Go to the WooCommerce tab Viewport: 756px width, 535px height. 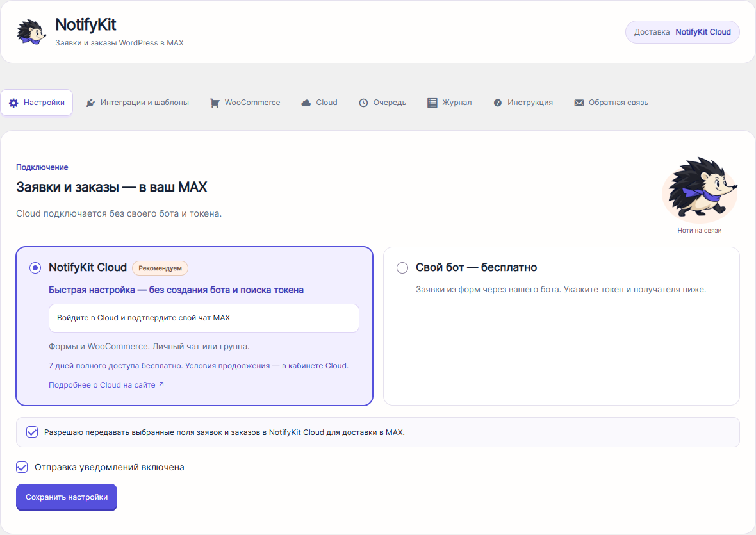pos(245,103)
